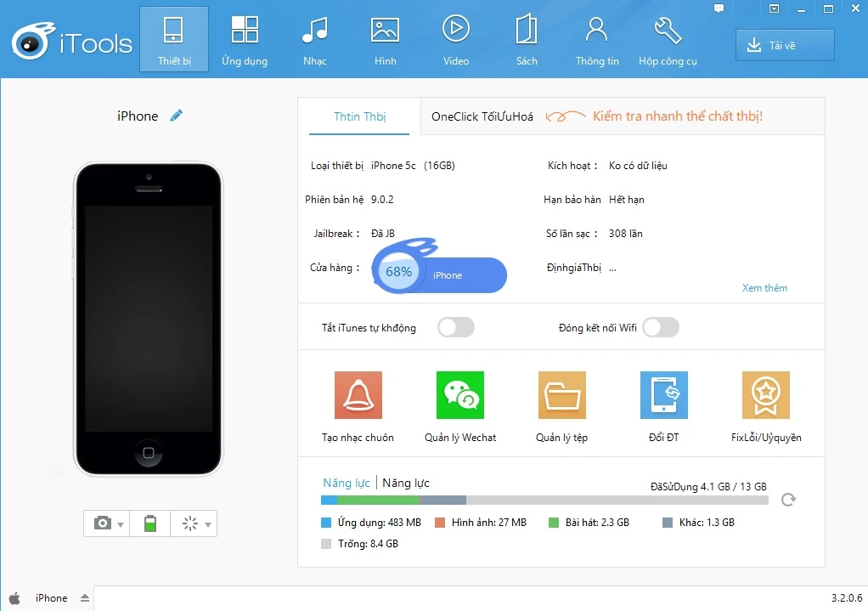Viewport: 868px width, 611px height.
Task: Click the 3.2.0.6 version number
Action: point(847,597)
